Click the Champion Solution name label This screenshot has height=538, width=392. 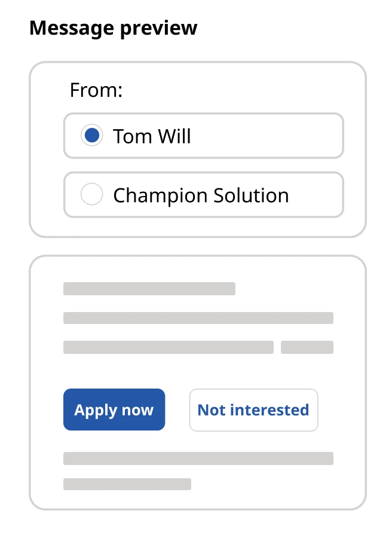(x=201, y=195)
